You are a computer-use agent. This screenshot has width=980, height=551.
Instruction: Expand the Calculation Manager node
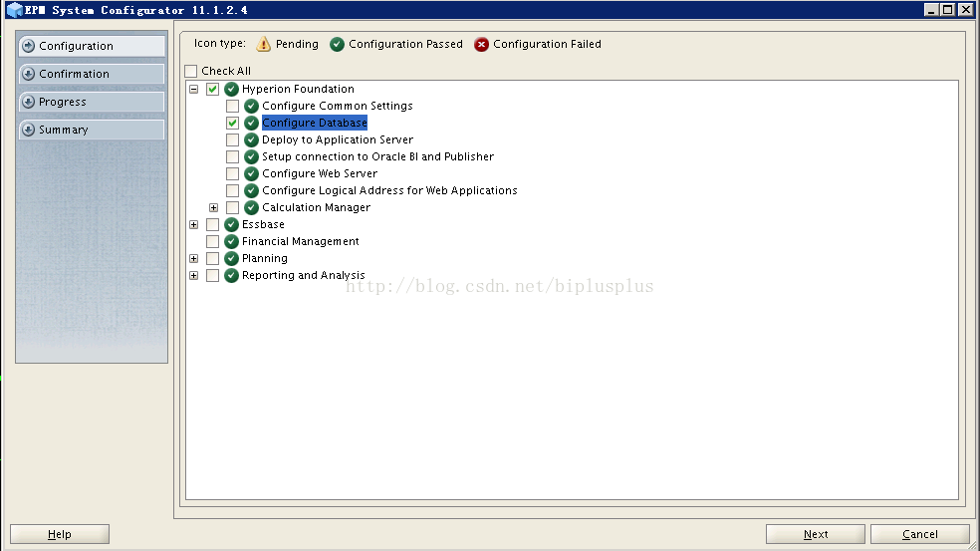214,207
